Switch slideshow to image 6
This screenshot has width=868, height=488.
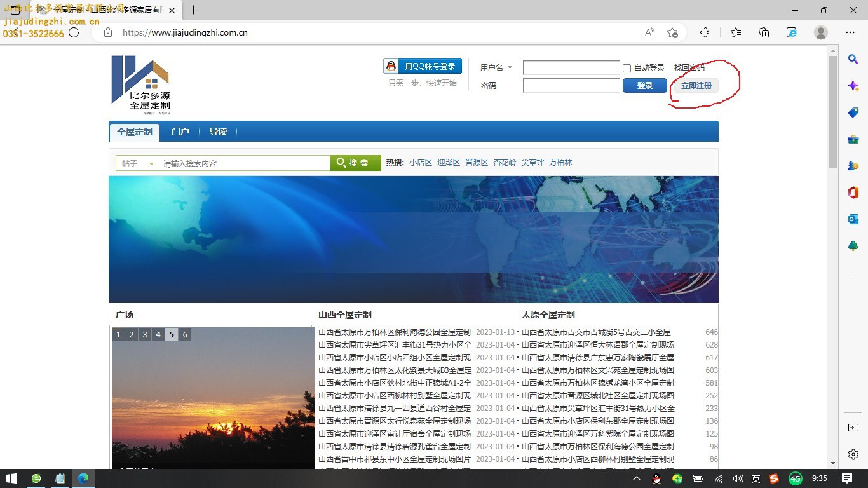click(x=185, y=334)
